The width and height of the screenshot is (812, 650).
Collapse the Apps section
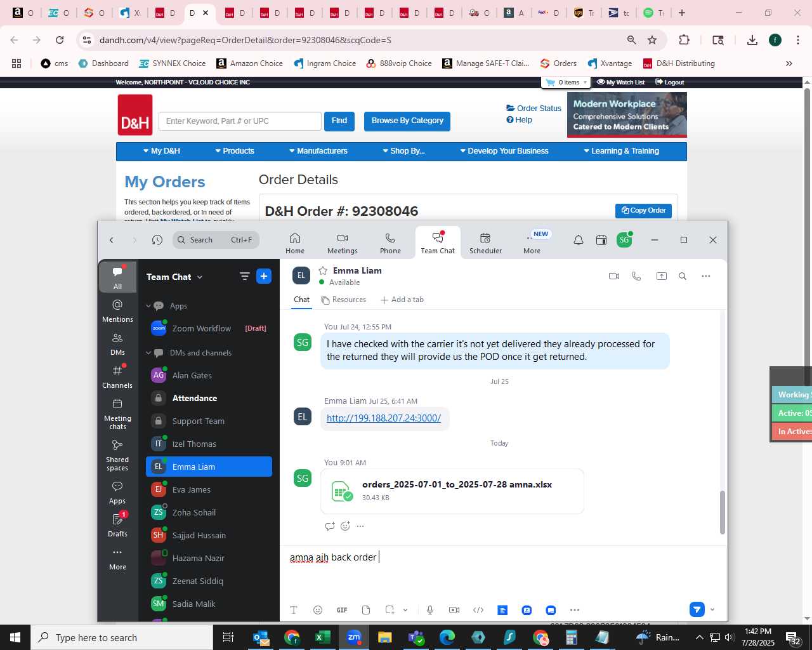coord(148,306)
